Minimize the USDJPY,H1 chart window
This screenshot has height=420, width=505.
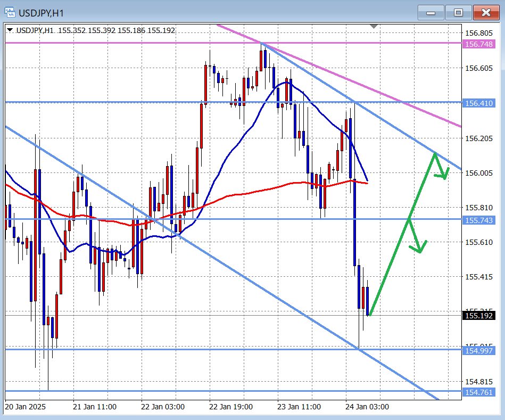(431, 12)
